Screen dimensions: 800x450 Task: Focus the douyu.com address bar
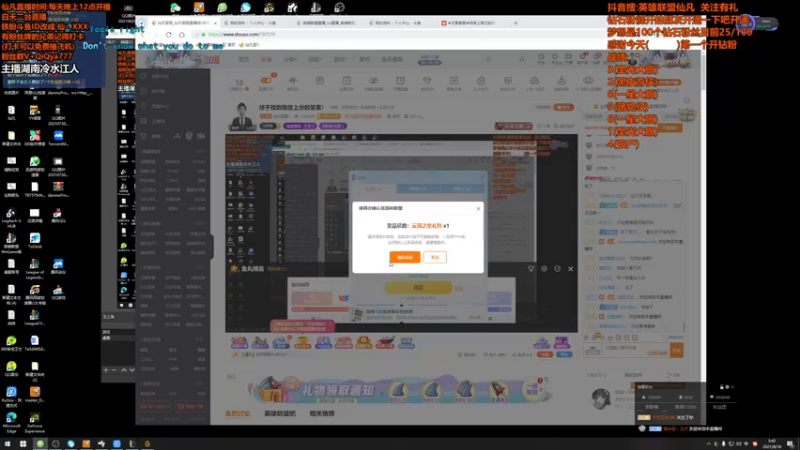click(x=408, y=35)
